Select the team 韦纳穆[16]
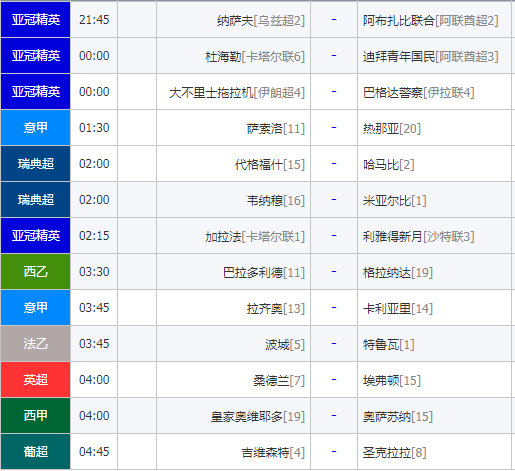The width and height of the screenshot is (515, 471). 276,201
